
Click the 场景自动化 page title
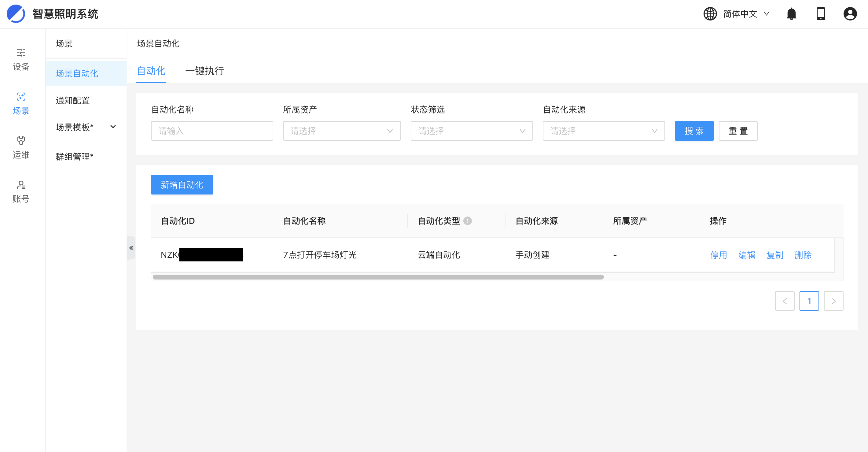pyautogui.click(x=158, y=43)
